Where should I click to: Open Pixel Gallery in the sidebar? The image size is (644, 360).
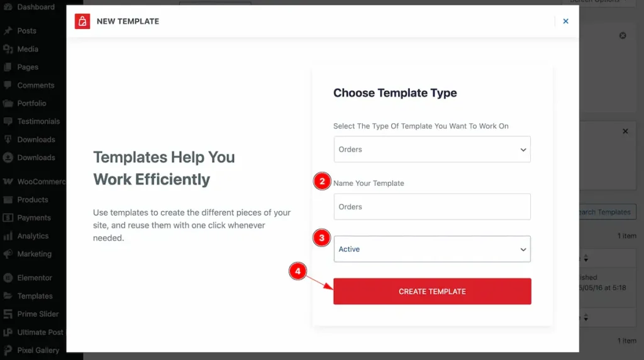coord(38,351)
